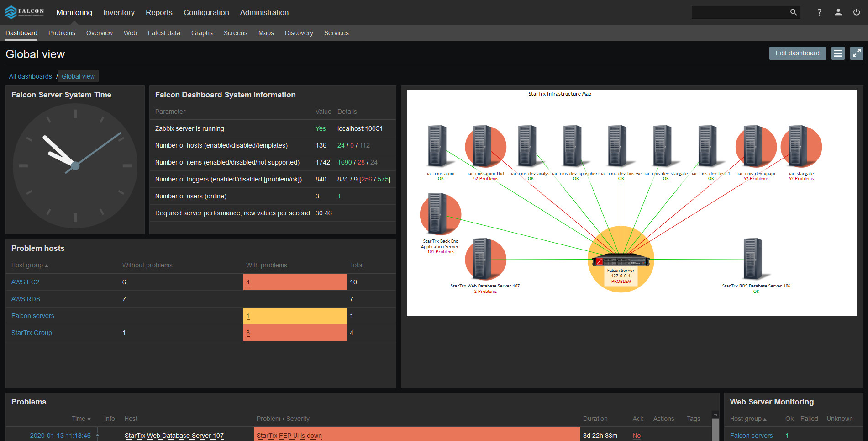Switch to the Overview submenu tab

click(100, 33)
